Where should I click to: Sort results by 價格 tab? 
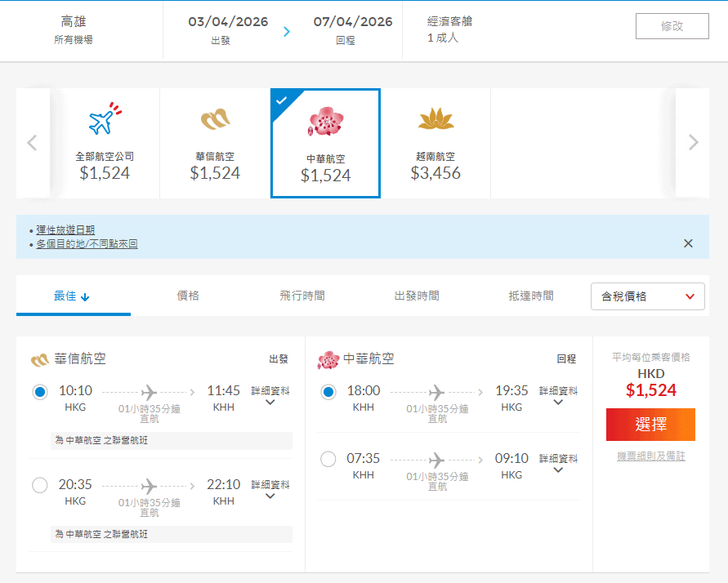(x=188, y=296)
